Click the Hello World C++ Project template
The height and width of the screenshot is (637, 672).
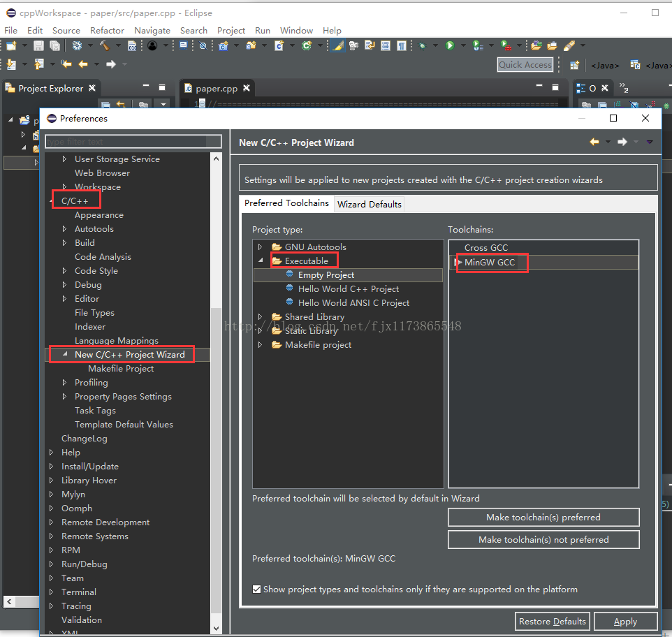(x=348, y=288)
